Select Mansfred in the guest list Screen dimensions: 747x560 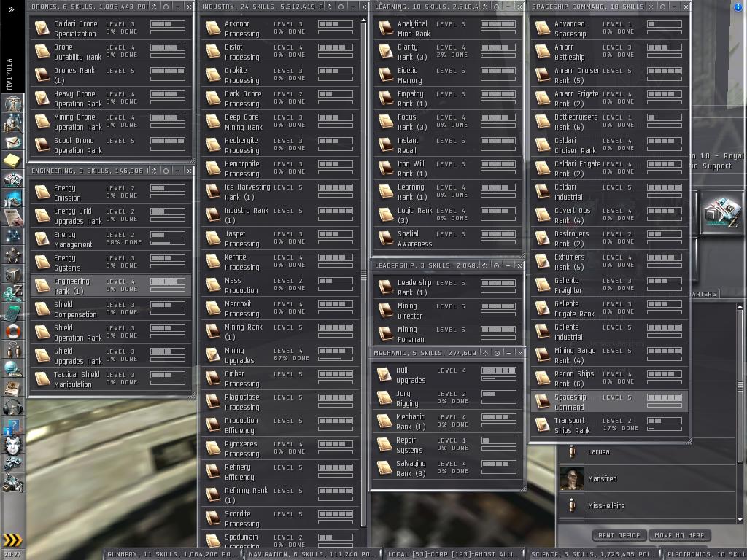coord(647,478)
